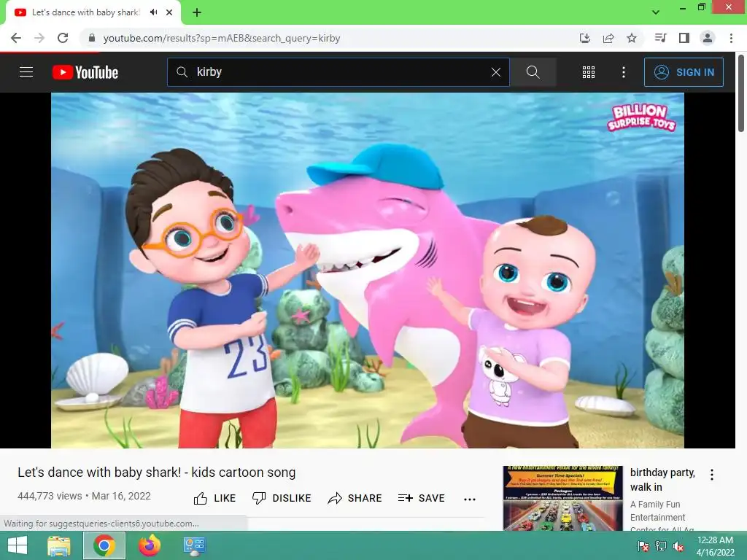Viewport: 747px width, 560px height.
Task: Click the muted volume tray icon
Action: coord(678,546)
